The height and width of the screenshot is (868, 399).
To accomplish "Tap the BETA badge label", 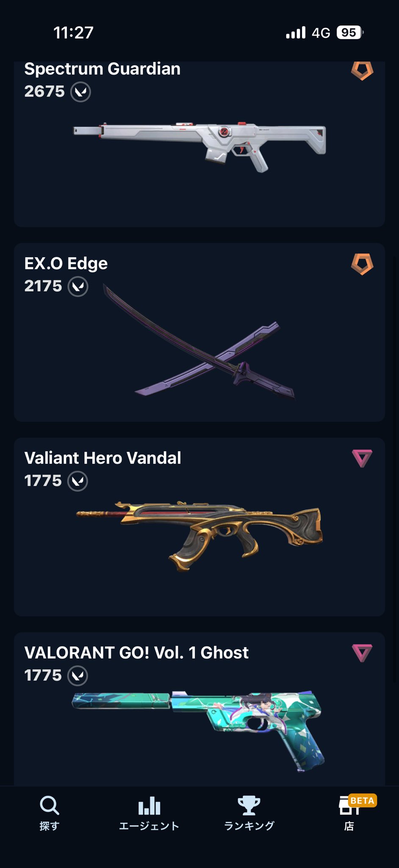I will pos(362,801).
